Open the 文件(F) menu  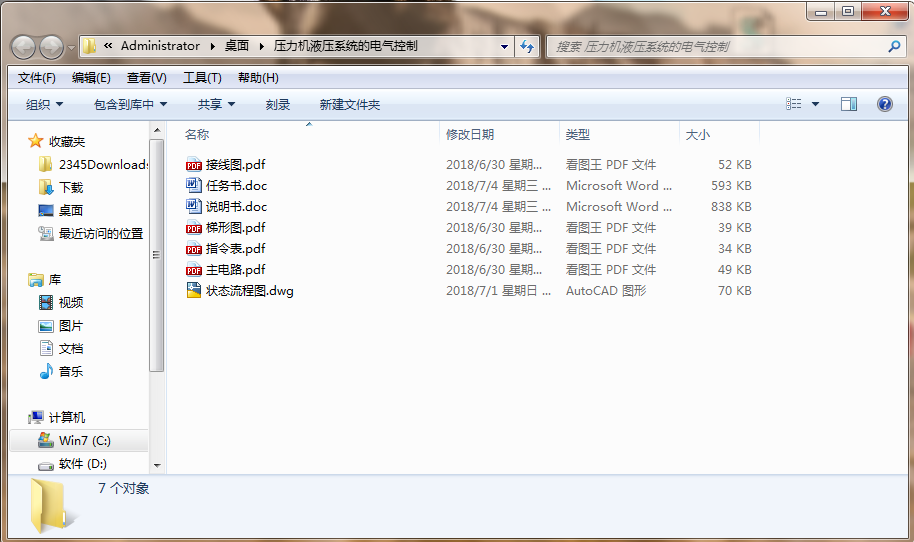[37, 78]
